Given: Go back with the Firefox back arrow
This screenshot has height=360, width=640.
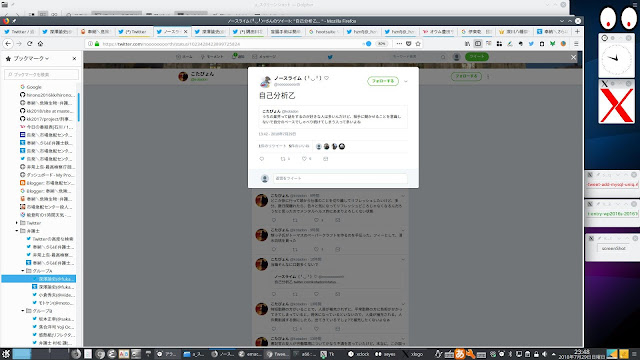Looking at the screenshot, I should click(x=8, y=43).
